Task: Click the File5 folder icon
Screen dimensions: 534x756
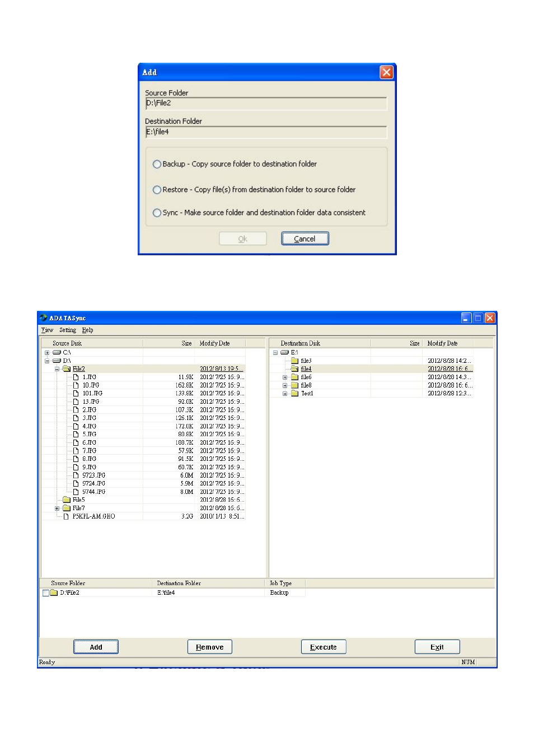Action: [x=67, y=500]
